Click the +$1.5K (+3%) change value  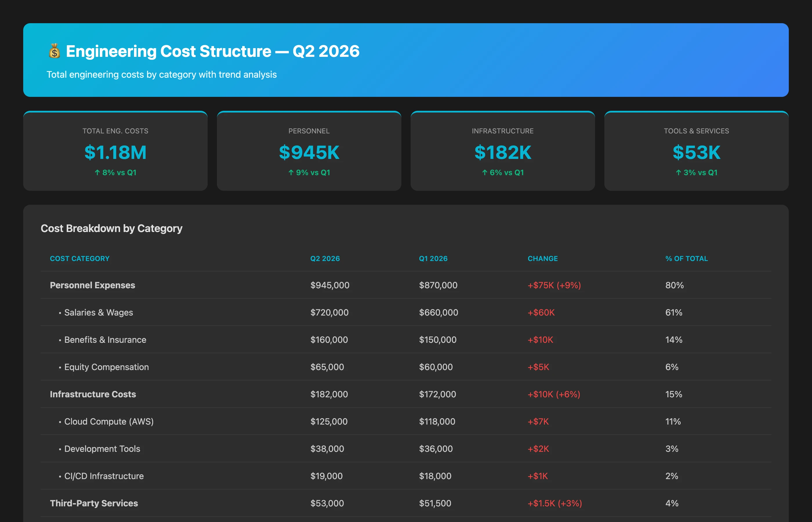(555, 503)
